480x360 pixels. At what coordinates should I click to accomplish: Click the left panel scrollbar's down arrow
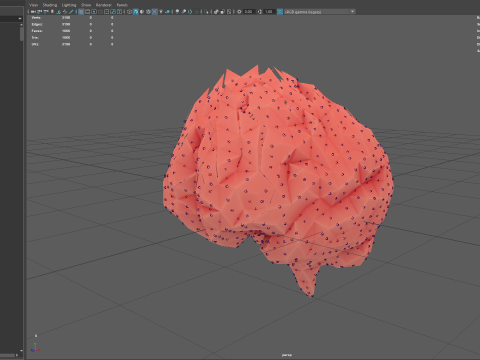click(21, 351)
